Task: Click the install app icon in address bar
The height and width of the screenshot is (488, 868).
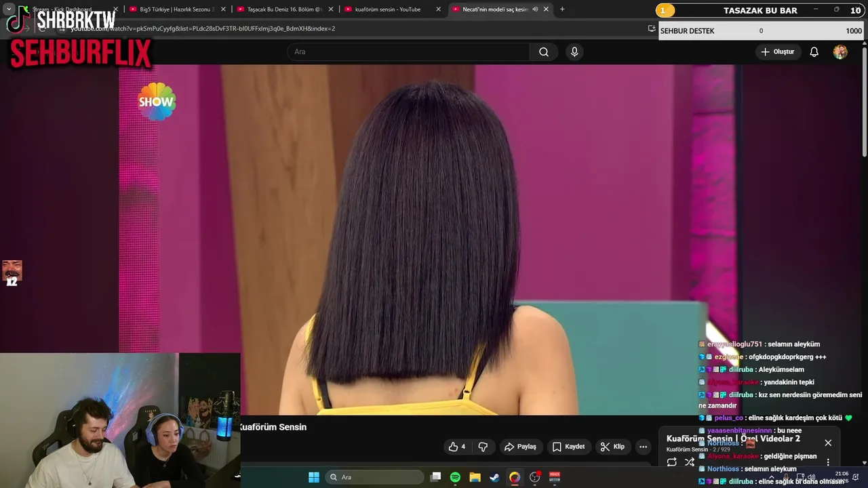Action: (x=652, y=28)
